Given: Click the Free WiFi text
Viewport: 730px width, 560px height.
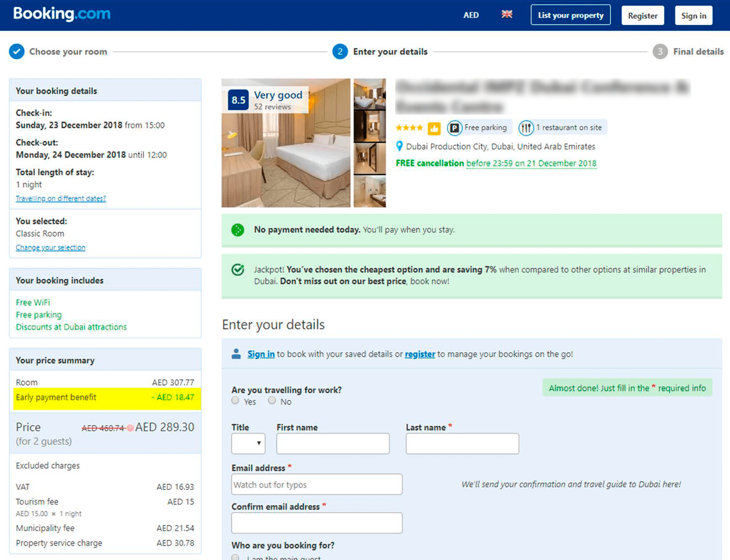Looking at the screenshot, I should pos(33,303).
